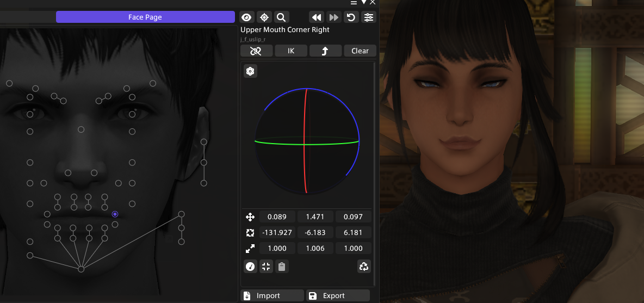Image resolution: width=644 pixels, height=303 pixels.
Task: Click the Upper Mouth Corner Right title
Action: click(284, 30)
